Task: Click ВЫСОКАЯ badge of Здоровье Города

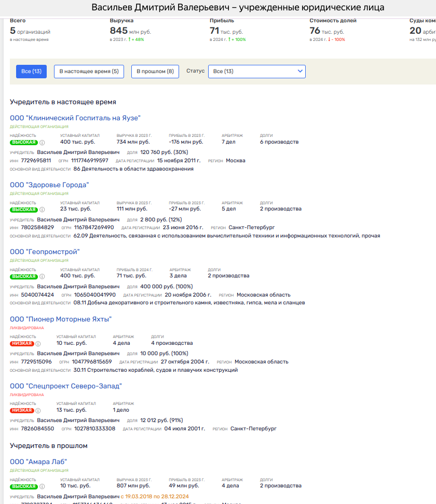Action: point(24,209)
